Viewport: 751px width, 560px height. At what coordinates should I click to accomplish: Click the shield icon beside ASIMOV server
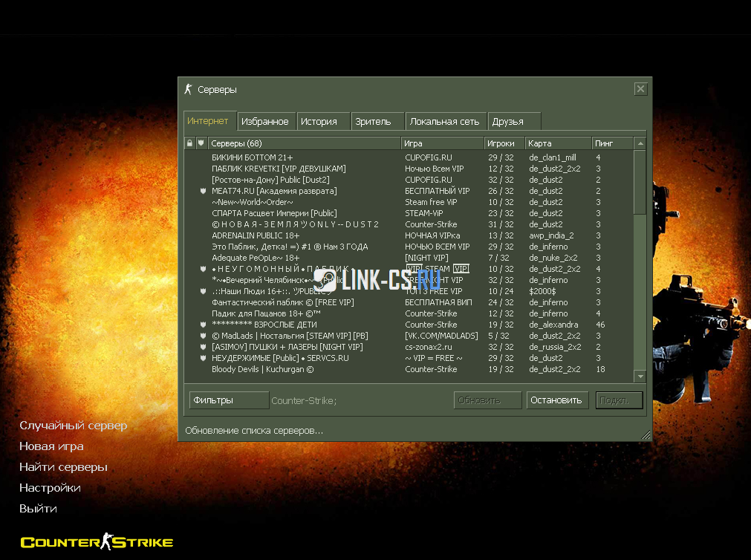(203, 347)
